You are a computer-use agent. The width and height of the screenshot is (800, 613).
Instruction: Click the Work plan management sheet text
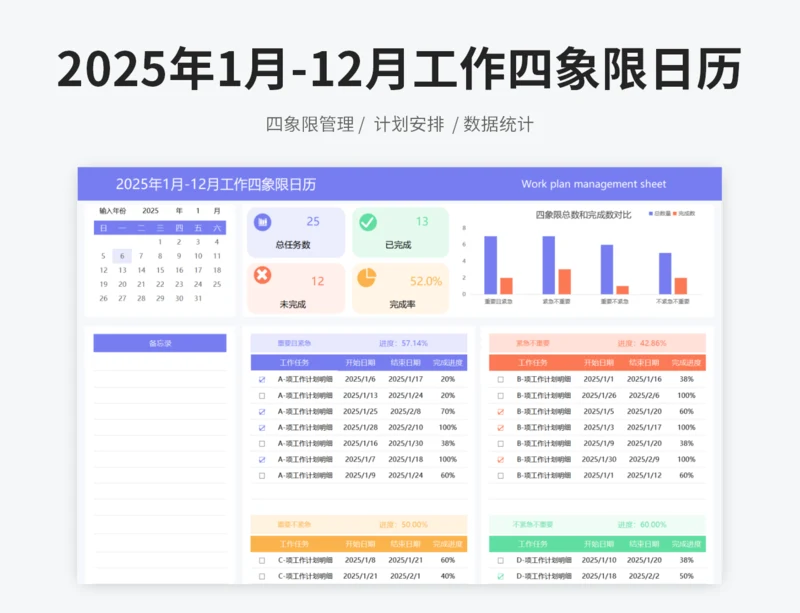594,184
